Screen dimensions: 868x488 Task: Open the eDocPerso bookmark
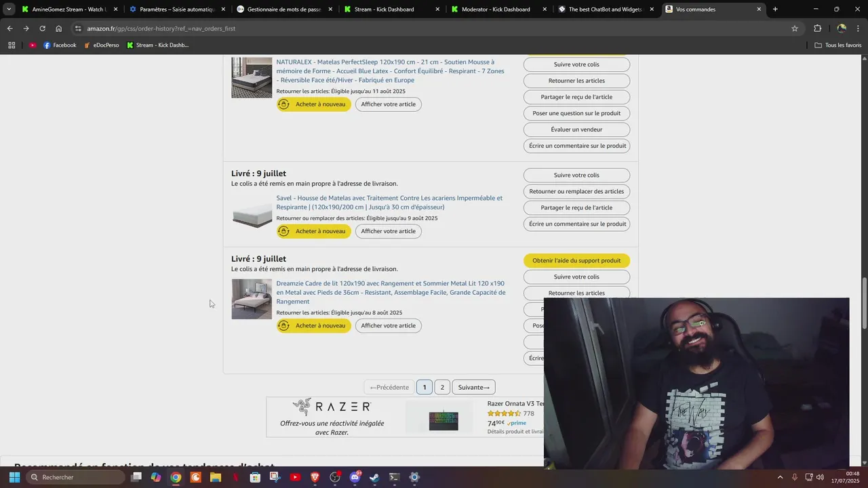[101, 45]
